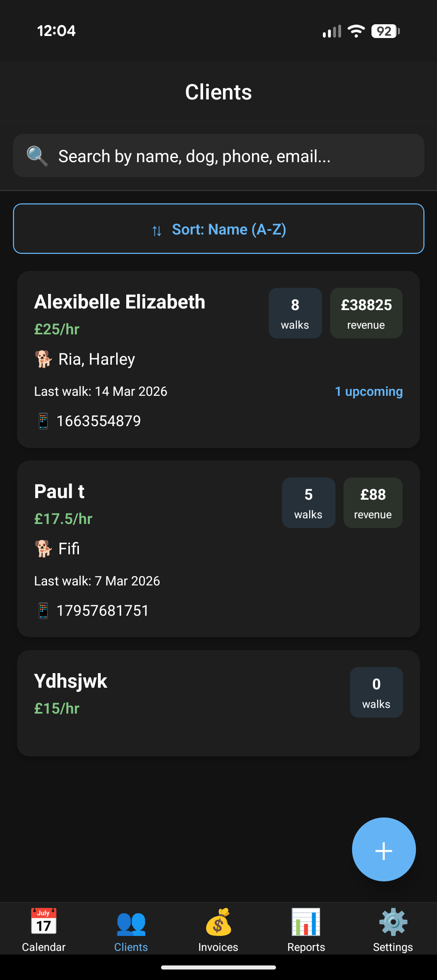Click the sort arrows icon
437x980 pixels.
pyautogui.click(x=157, y=231)
